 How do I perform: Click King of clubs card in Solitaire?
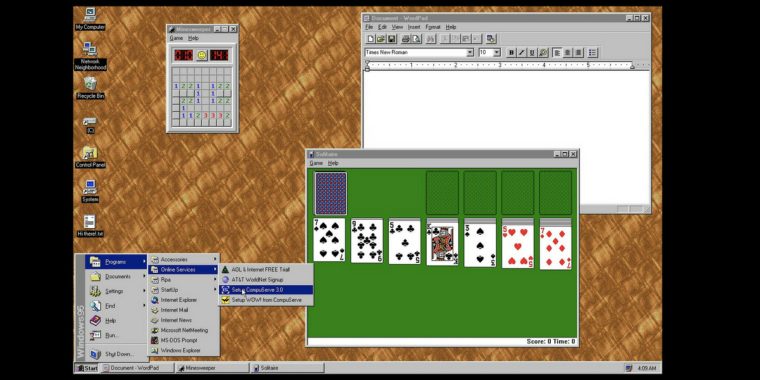click(442, 245)
